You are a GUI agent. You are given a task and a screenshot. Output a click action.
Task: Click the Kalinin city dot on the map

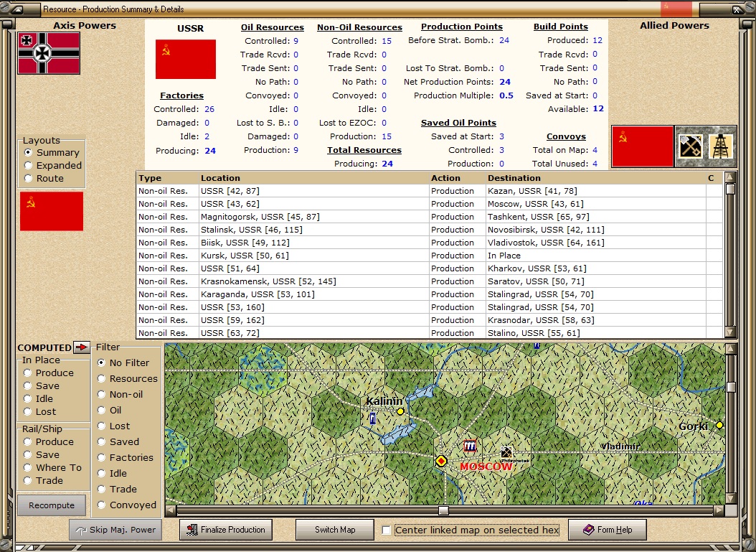(400, 411)
